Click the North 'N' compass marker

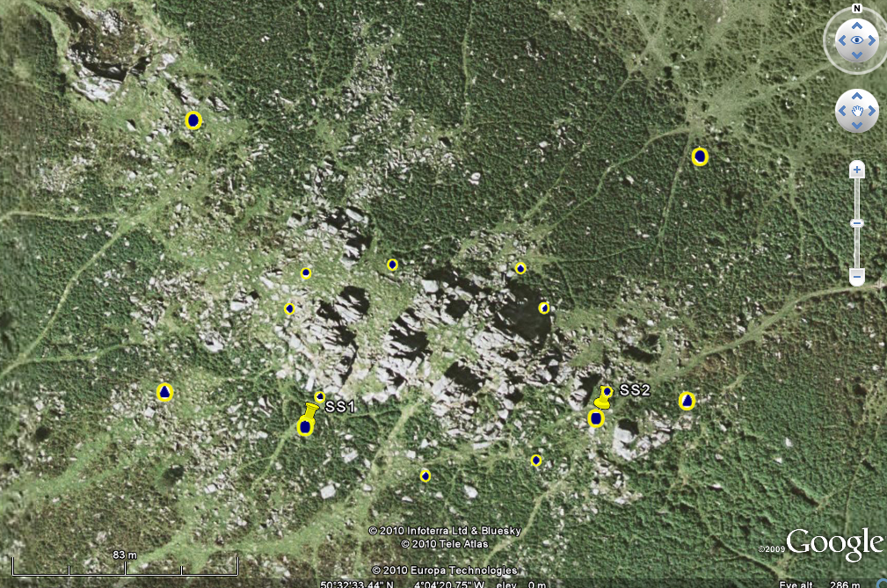(856, 8)
